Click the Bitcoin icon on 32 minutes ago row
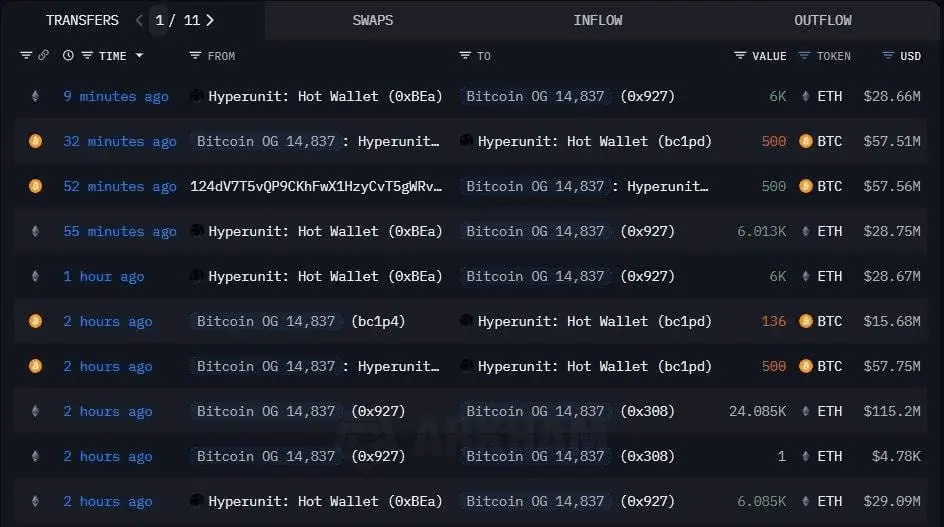Image resolution: width=944 pixels, height=527 pixels. coord(36,141)
